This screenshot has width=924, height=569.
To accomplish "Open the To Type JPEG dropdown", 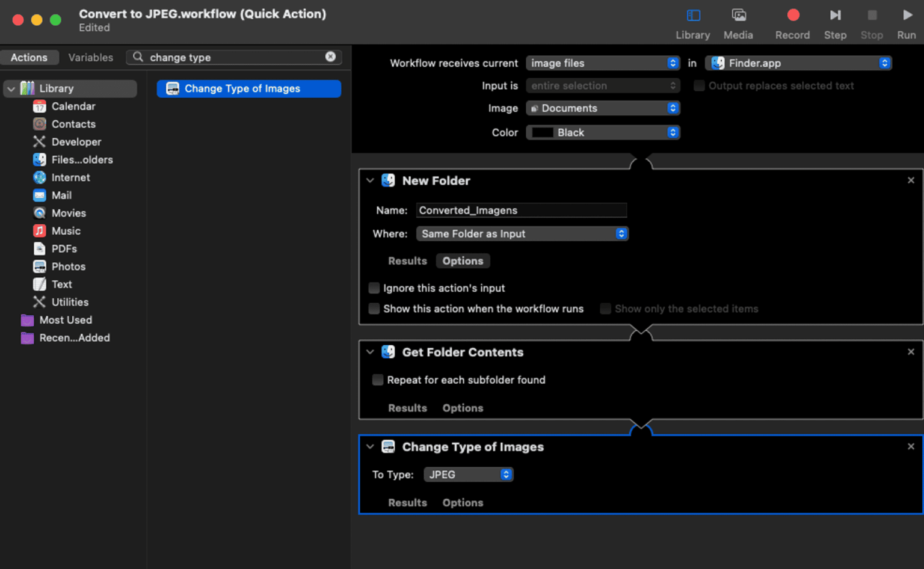I will [x=468, y=475].
